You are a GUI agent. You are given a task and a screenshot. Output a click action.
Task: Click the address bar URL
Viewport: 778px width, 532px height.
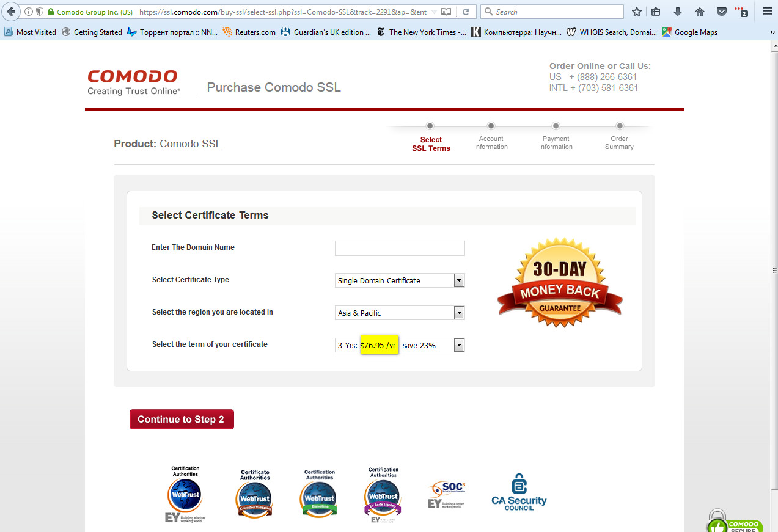[282, 12]
